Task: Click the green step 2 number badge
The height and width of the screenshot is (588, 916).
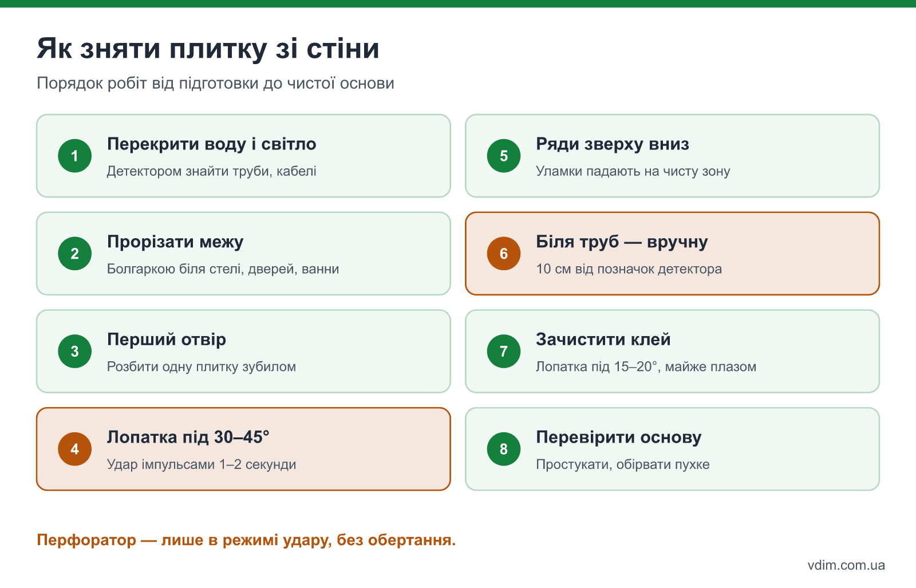Action: [x=75, y=254]
